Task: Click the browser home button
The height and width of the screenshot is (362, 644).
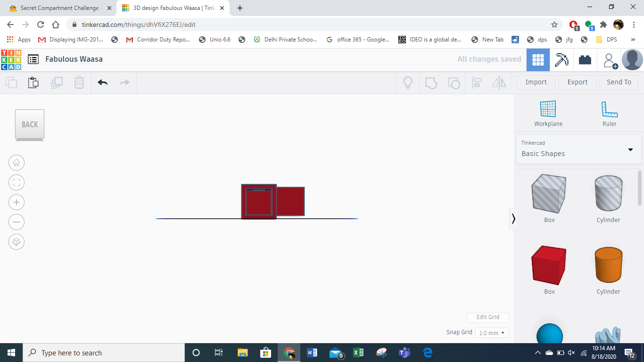Action: point(56,25)
